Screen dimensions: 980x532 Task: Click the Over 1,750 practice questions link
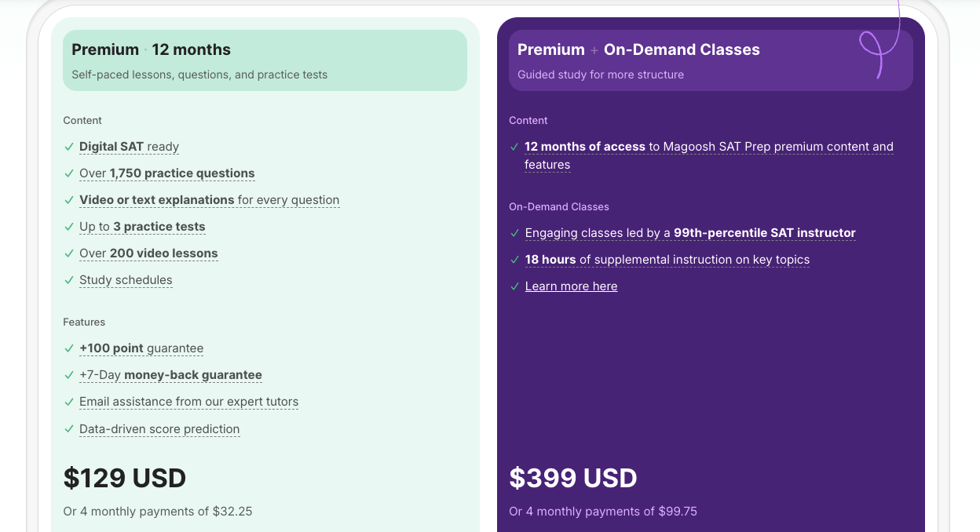(x=166, y=173)
